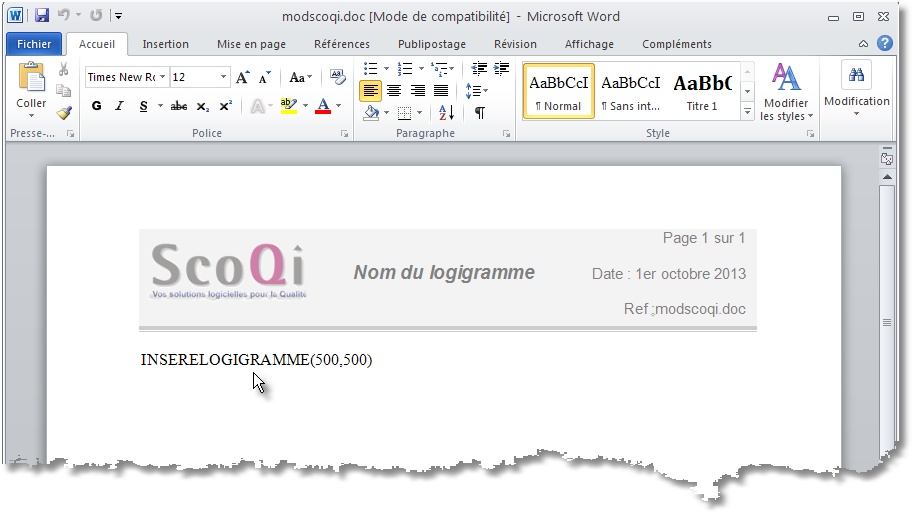Open the Révision tab
Viewport: 913px width, 515px height.
[515, 44]
